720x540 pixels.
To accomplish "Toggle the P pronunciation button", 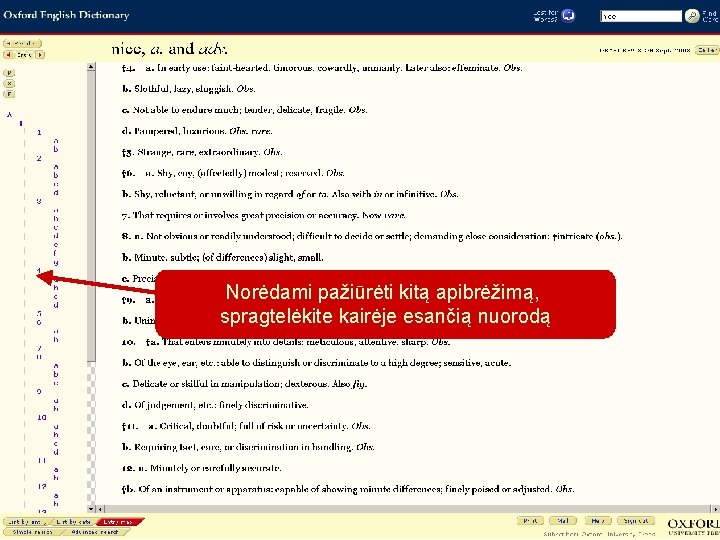I will tap(9, 73).
